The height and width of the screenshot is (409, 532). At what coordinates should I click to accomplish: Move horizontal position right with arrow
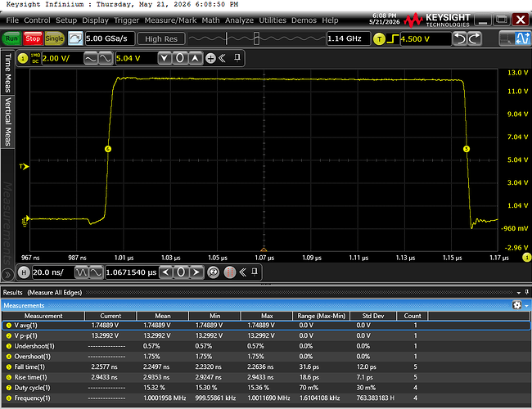click(x=196, y=272)
